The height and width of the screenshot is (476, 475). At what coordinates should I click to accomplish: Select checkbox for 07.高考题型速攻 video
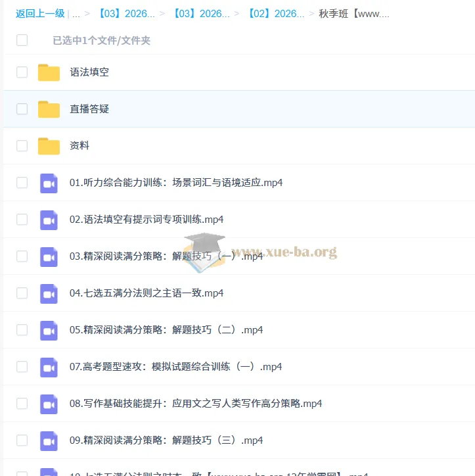pyautogui.click(x=22, y=367)
